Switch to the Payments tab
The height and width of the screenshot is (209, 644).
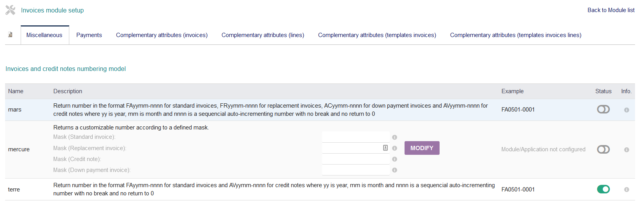tap(89, 35)
